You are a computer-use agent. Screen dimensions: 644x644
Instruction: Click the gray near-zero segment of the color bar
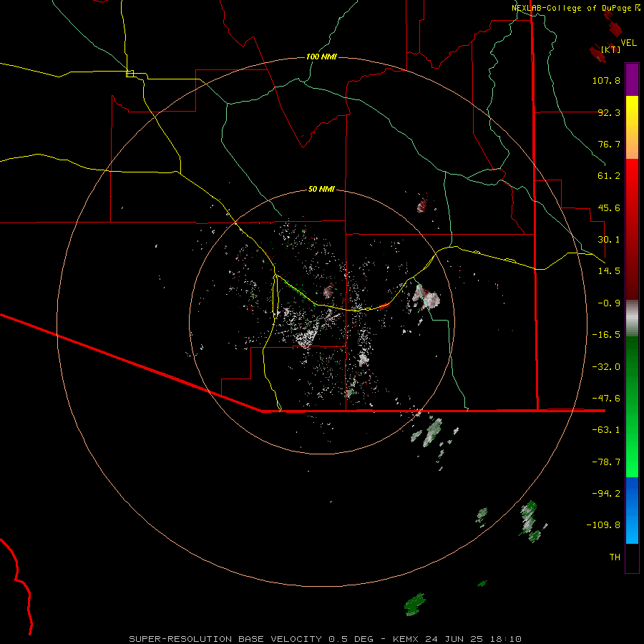point(632,318)
